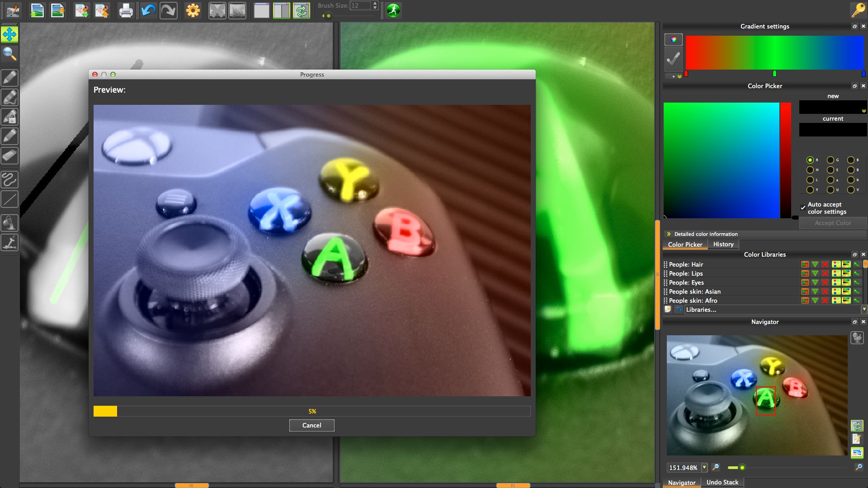Open the Libraries... dropdown

(x=775, y=310)
